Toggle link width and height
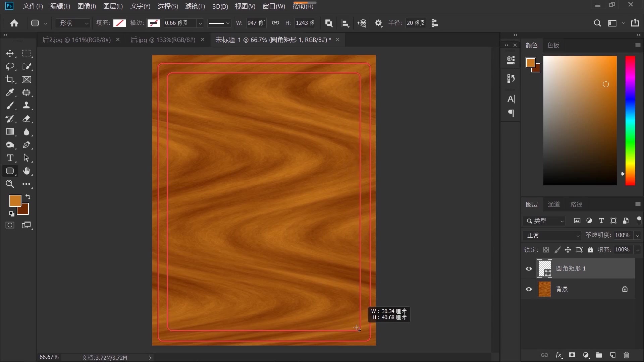 (x=275, y=23)
